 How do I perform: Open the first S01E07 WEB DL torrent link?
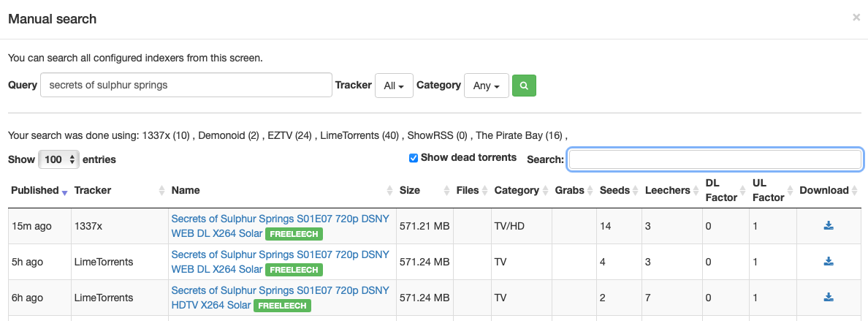pos(280,219)
